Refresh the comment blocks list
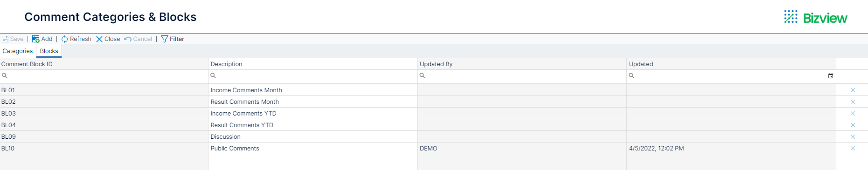 (76, 39)
